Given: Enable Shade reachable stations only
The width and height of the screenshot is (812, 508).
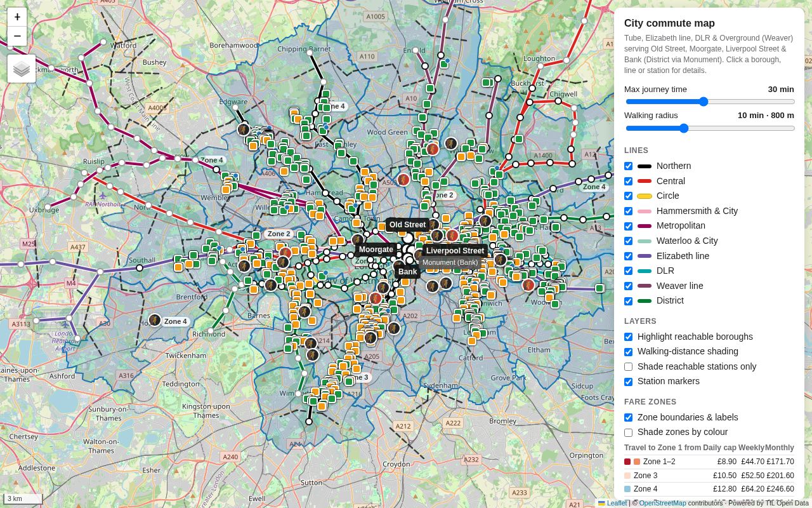Looking at the screenshot, I should tap(628, 366).
